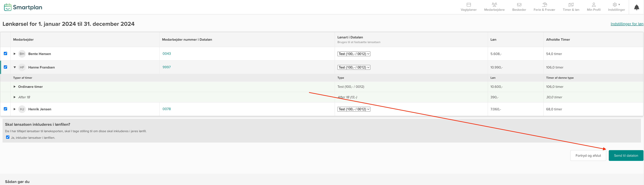Open the Beskeder envelope icon

coord(519,5)
